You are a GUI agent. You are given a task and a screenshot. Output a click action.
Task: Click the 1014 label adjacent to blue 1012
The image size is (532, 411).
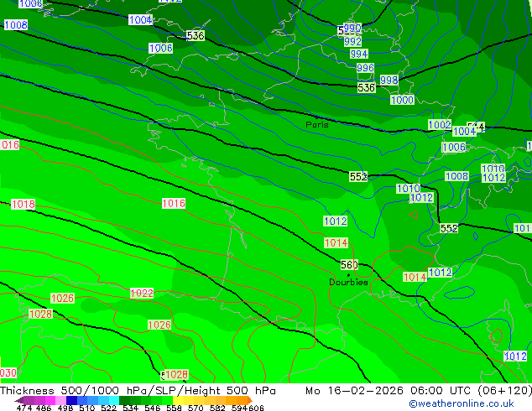pos(415,277)
